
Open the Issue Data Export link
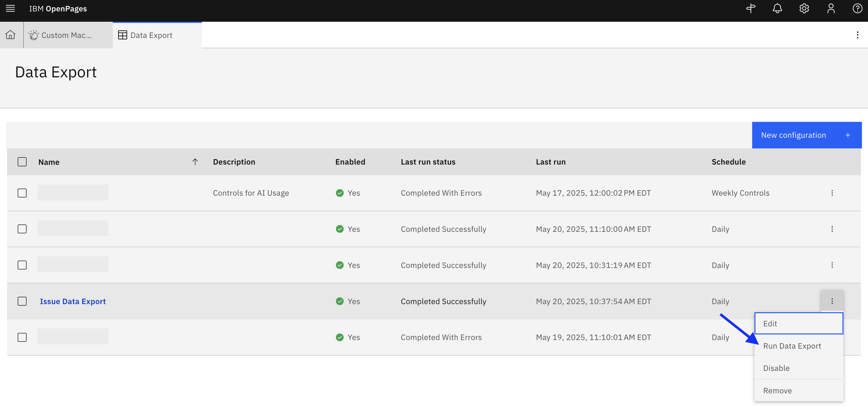[x=73, y=302]
